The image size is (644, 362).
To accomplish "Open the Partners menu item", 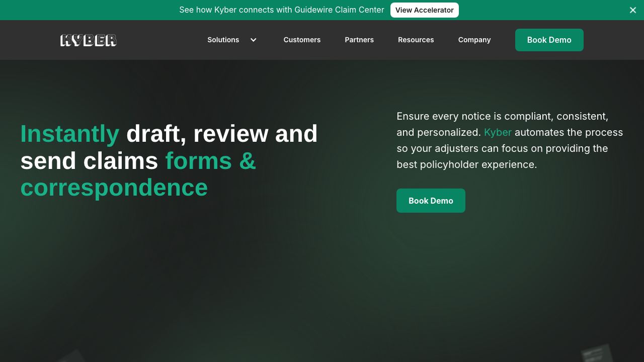I will point(359,40).
